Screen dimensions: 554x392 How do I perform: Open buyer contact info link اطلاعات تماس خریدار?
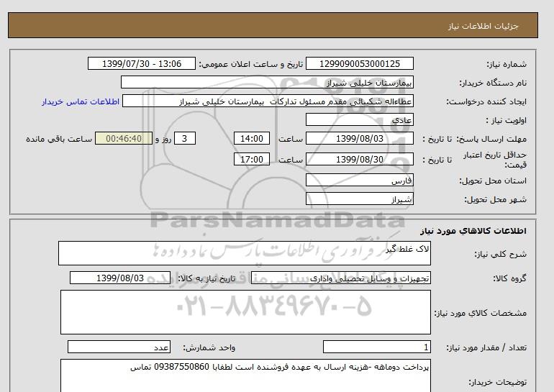[81, 101]
